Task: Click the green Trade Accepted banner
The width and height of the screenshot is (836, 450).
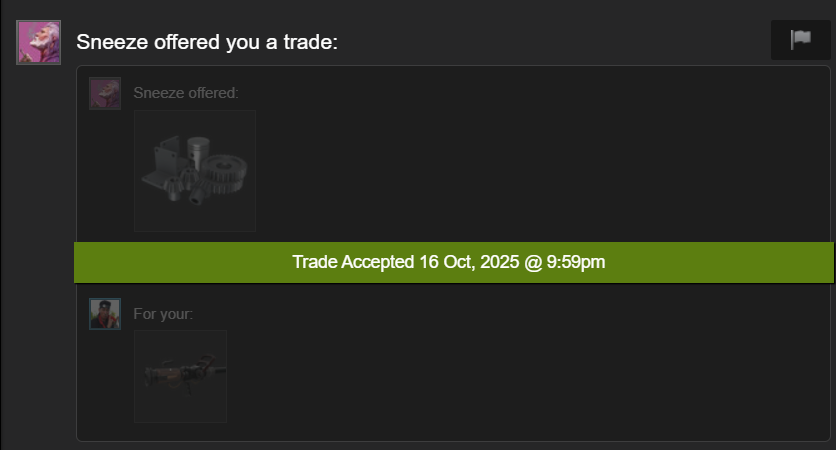Action: 454,262
